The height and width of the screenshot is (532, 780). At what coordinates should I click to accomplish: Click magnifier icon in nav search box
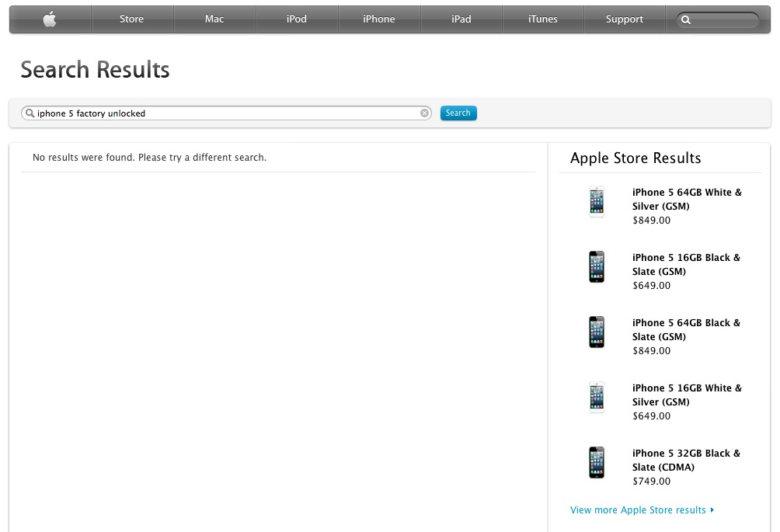pos(686,20)
